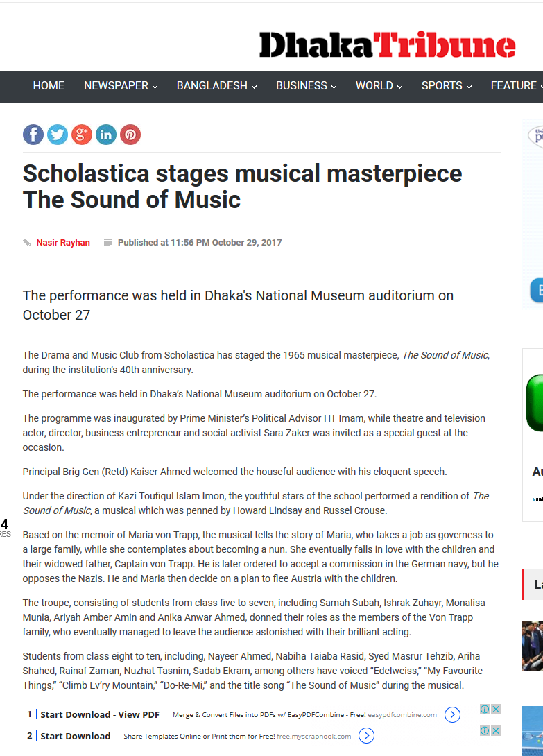Screen dimensions: 543x756
Task: Open ad info icon on second ad row
Action: [485, 730]
